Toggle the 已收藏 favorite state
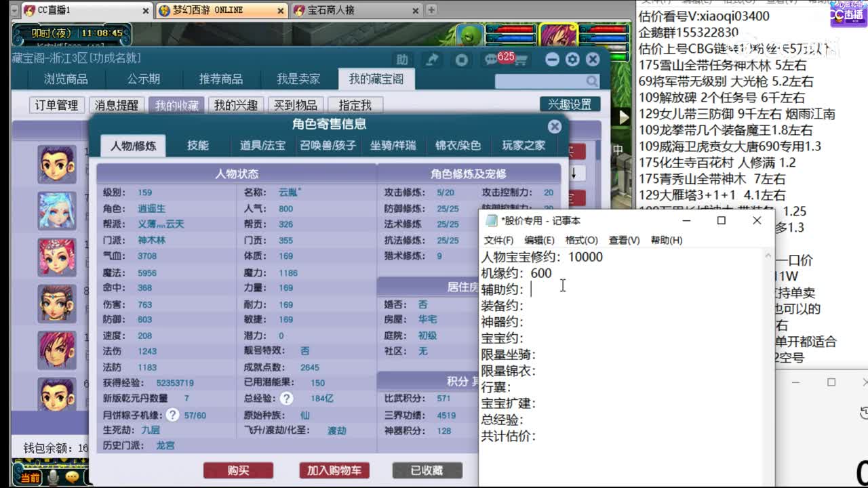The image size is (868, 488). tap(426, 470)
